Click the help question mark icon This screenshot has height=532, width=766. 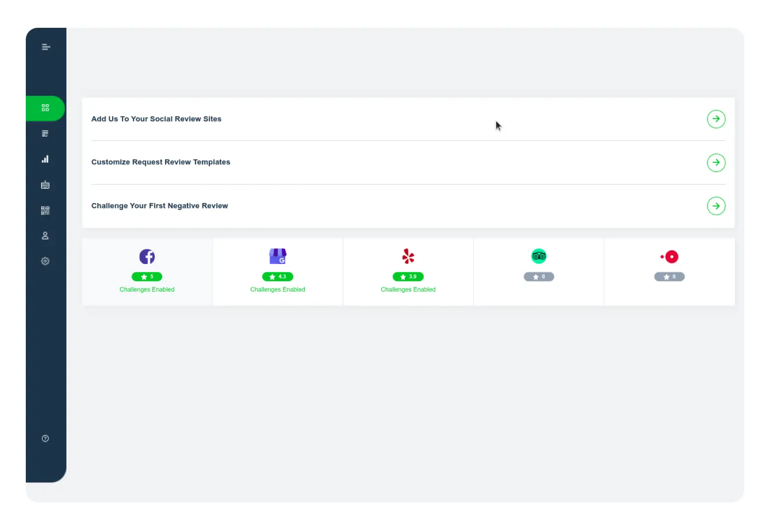click(45, 438)
